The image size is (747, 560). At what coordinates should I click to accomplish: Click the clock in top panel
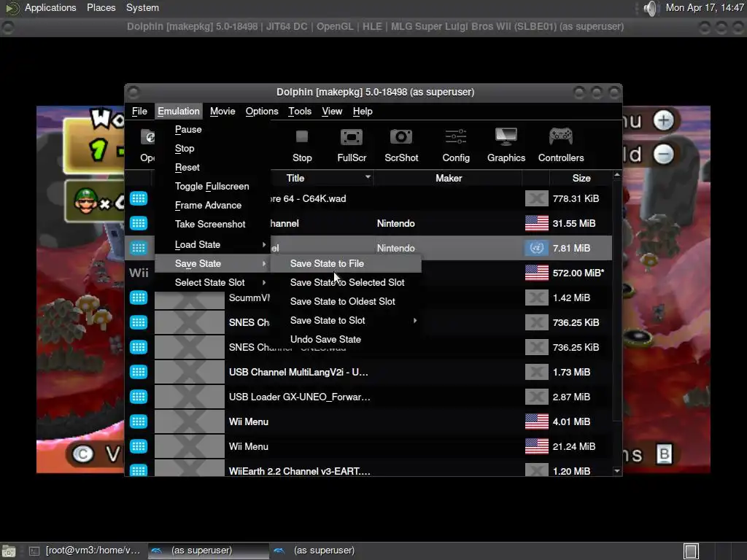[x=704, y=7]
